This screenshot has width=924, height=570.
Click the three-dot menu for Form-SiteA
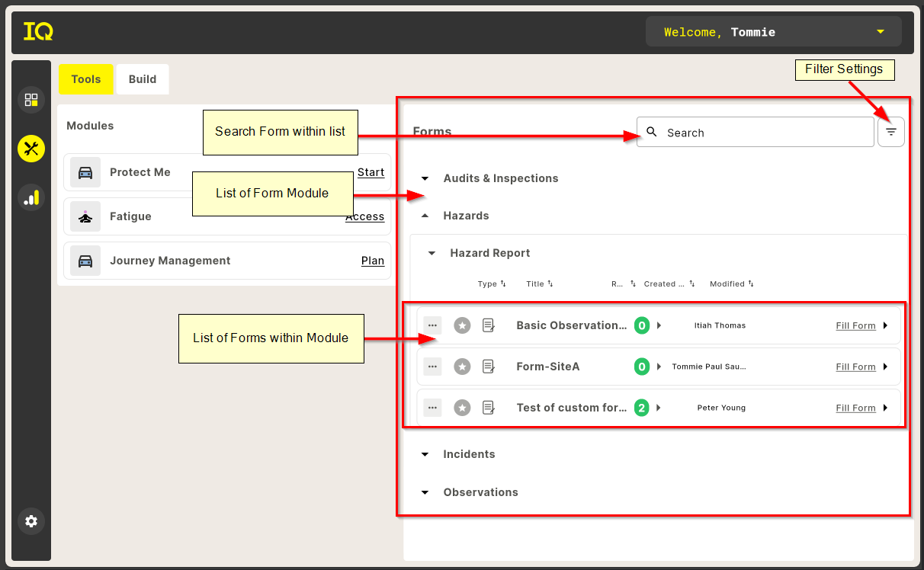432,367
